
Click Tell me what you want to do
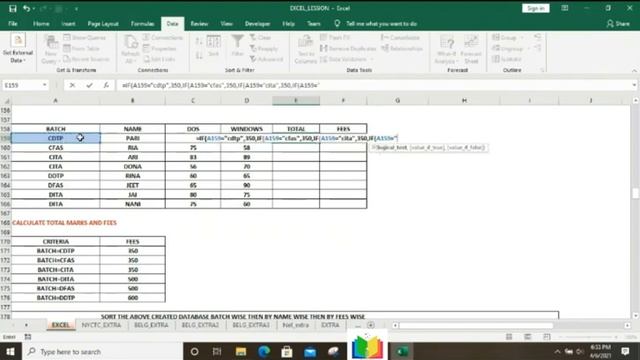[x=381, y=24]
